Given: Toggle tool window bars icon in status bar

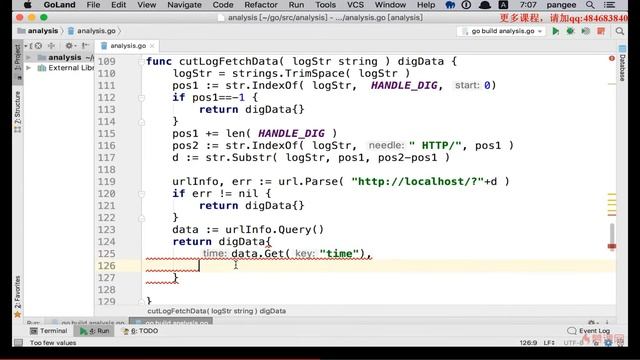Looking at the screenshot, I should click(x=18, y=342).
